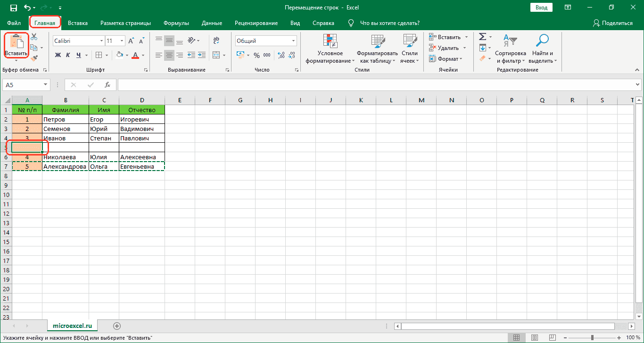
Task: Select the microexcel.ru sheet tab
Action: click(x=72, y=325)
